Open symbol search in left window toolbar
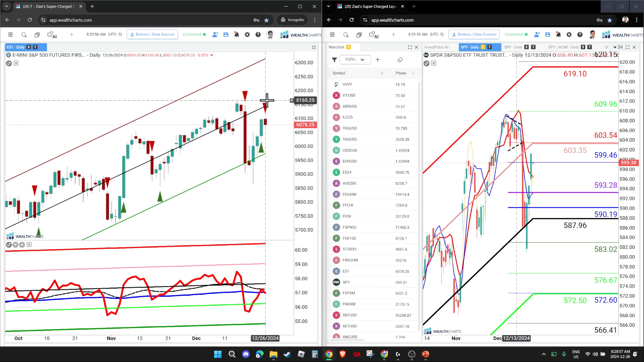The width and height of the screenshot is (644, 362). (x=24, y=35)
